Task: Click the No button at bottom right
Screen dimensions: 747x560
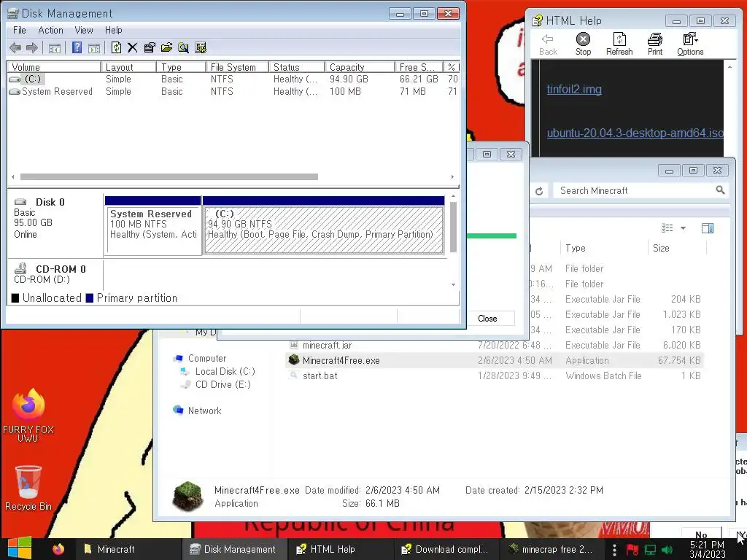Action: pos(701,534)
